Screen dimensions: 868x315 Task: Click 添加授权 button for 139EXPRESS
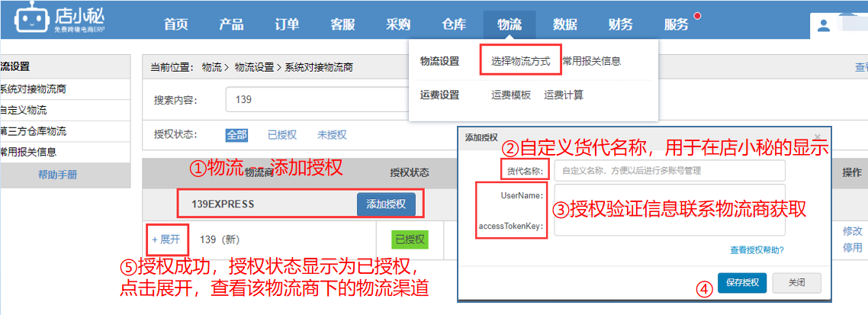386,204
